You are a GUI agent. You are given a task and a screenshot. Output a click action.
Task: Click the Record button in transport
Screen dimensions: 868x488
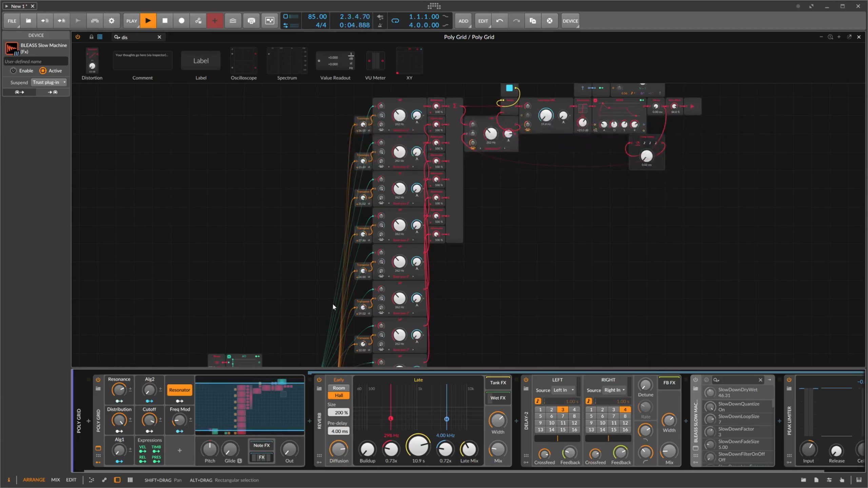click(181, 21)
